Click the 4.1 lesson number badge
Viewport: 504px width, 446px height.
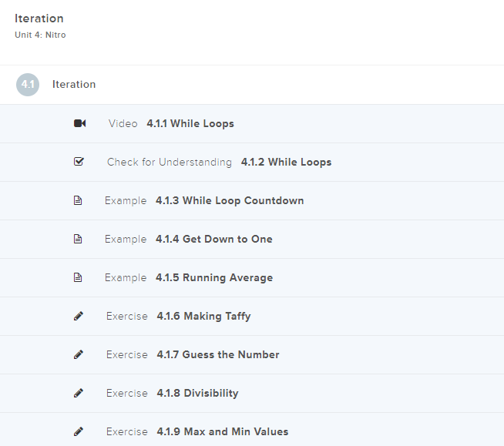[x=28, y=85]
